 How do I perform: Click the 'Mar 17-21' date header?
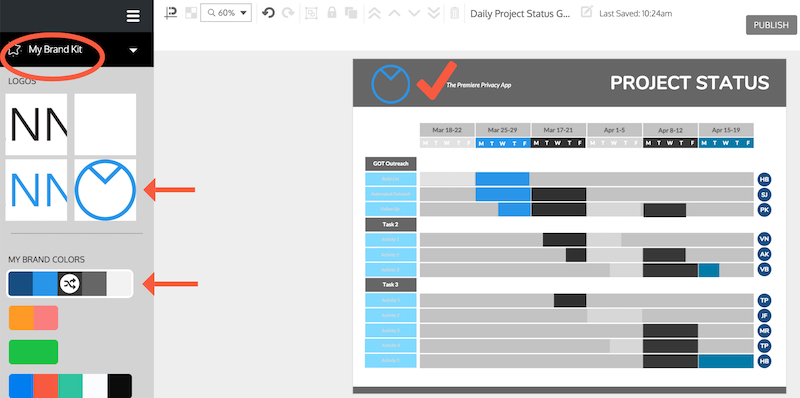click(x=559, y=130)
